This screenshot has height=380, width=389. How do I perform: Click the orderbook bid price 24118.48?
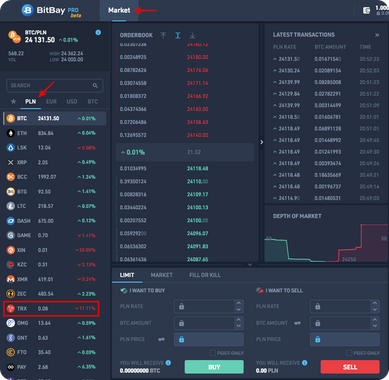[x=198, y=168]
